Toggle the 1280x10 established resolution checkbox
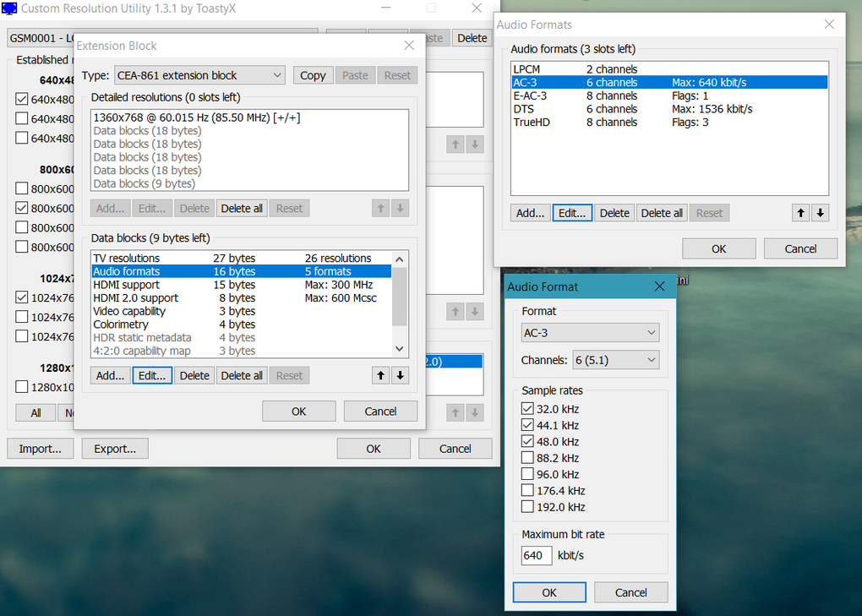This screenshot has height=616, width=862. [21, 387]
